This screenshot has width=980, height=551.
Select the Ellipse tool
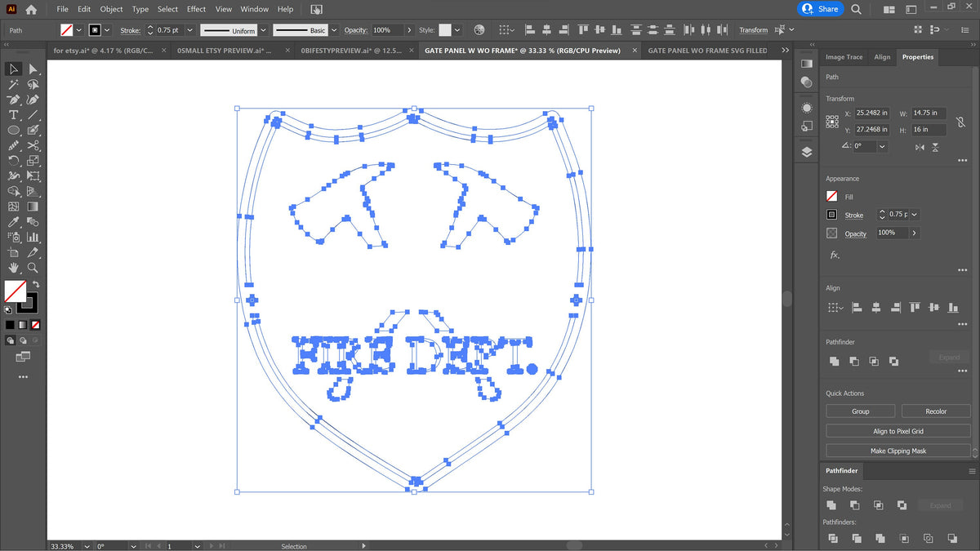point(14,131)
